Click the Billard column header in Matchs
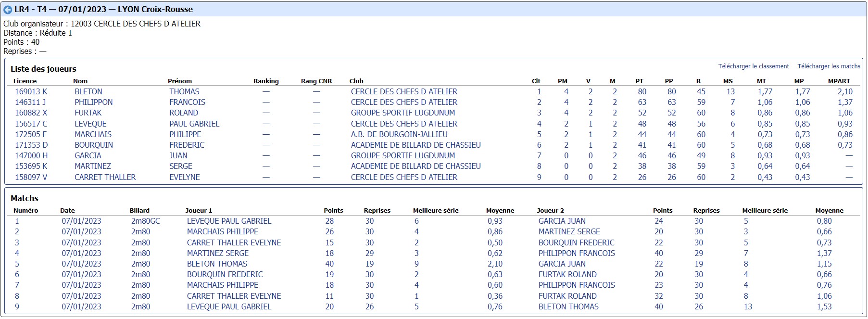Screen dimensions: 868x319 pyautogui.click(x=139, y=210)
